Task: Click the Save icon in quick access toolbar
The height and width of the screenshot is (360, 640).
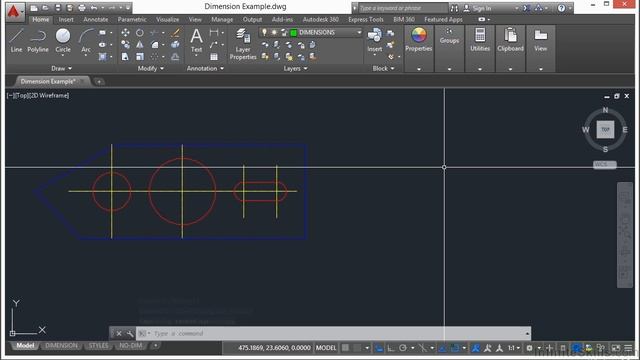Action: (58, 8)
